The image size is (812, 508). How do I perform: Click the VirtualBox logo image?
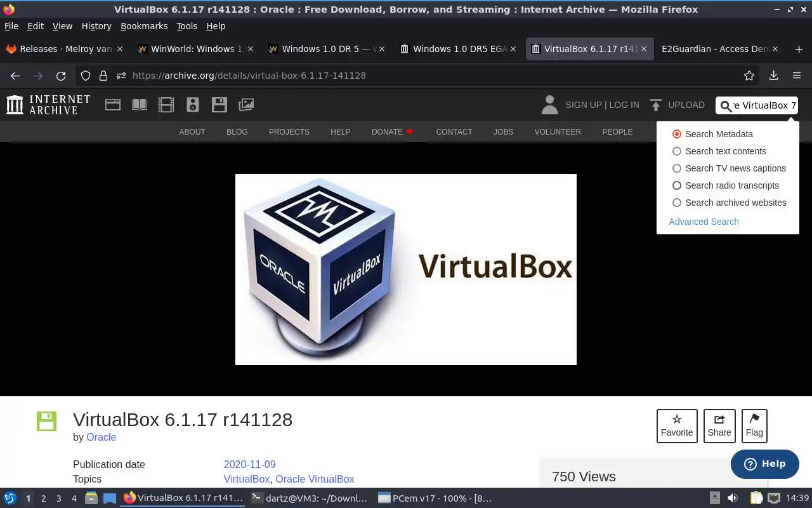point(406,269)
